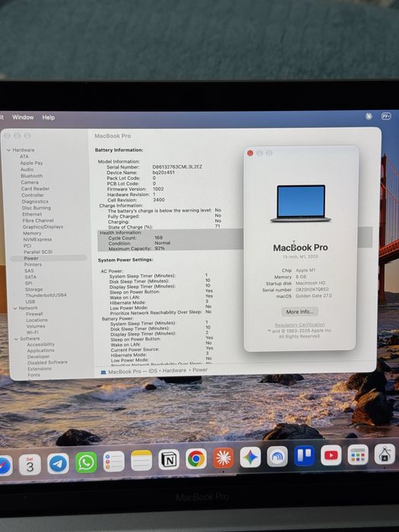
Task: Select ATA in the Hardware list
Action: pos(24,157)
